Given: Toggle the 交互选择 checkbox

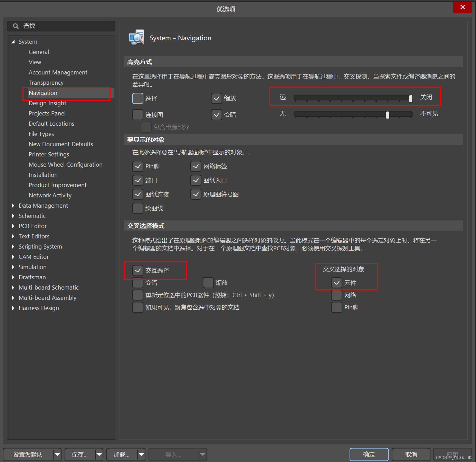Looking at the screenshot, I should click(x=138, y=270).
